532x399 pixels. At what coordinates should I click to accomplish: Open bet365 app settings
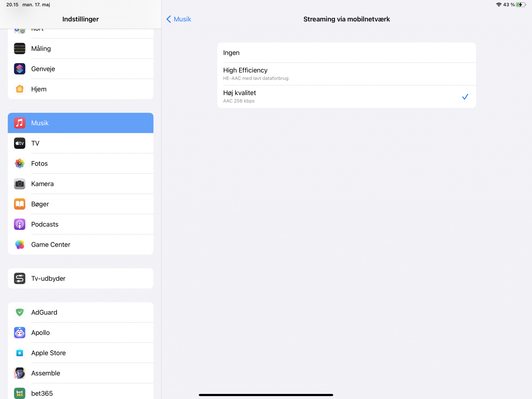point(80,393)
